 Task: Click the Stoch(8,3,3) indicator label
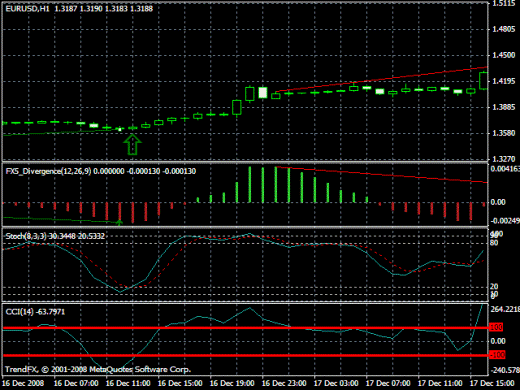[26, 236]
